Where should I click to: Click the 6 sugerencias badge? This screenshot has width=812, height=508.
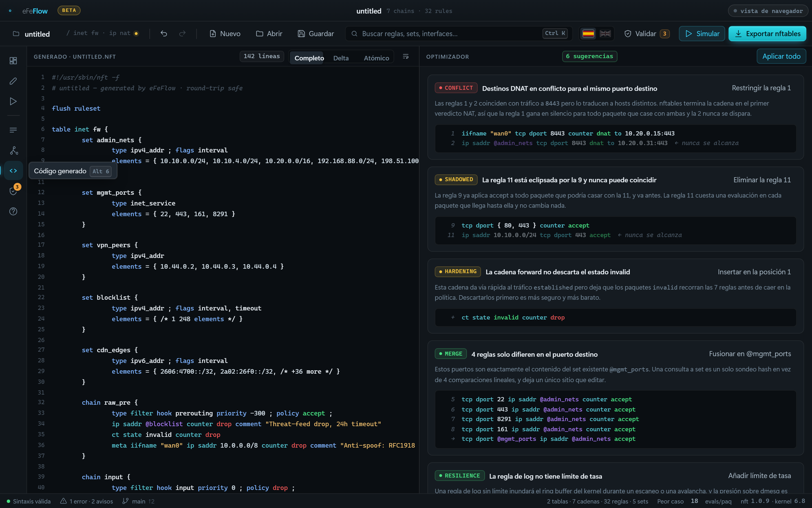pos(590,56)
